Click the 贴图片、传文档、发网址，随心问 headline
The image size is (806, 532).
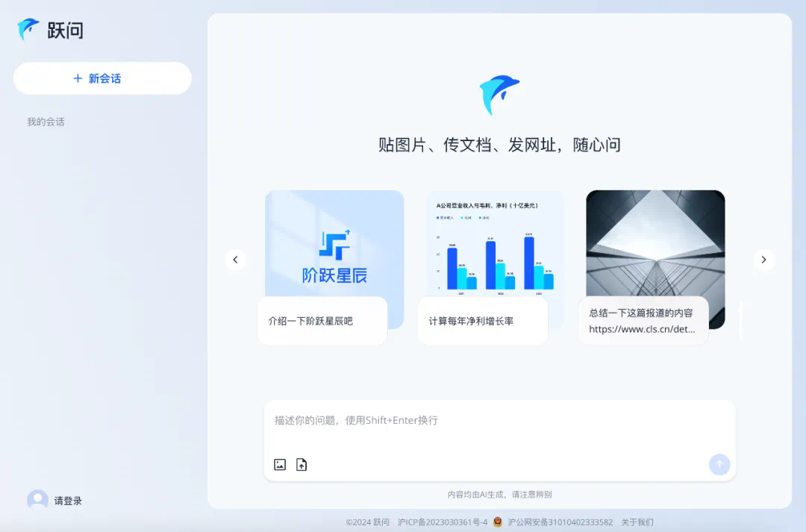499,145
